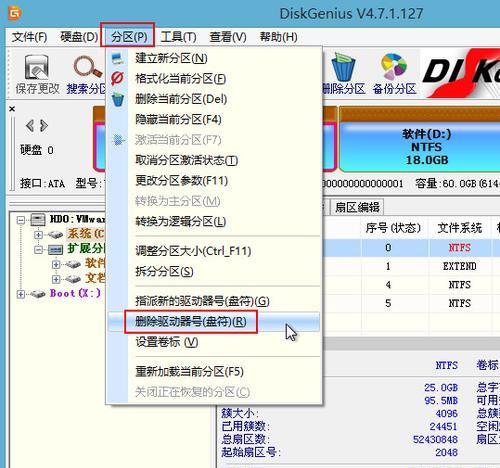Screen dimensions: 500x468
Task: Click the 保存更改 save changes toolbar icon
Action: (37, 74)
